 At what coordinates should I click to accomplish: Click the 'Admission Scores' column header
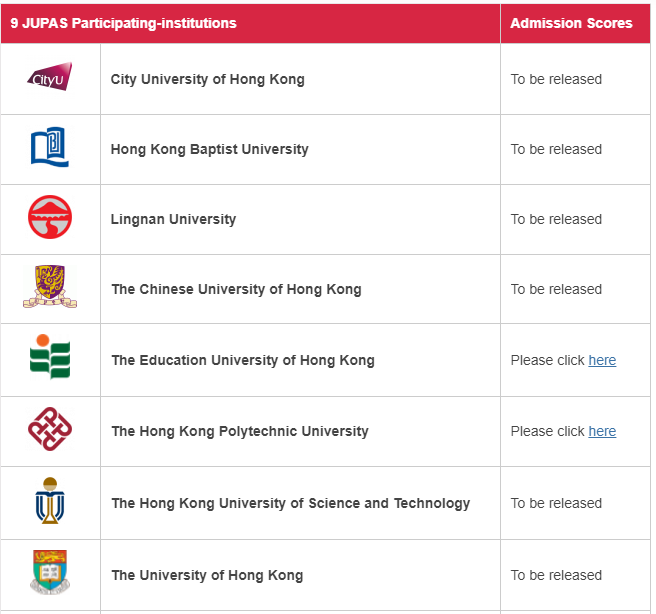click(571, 23)
